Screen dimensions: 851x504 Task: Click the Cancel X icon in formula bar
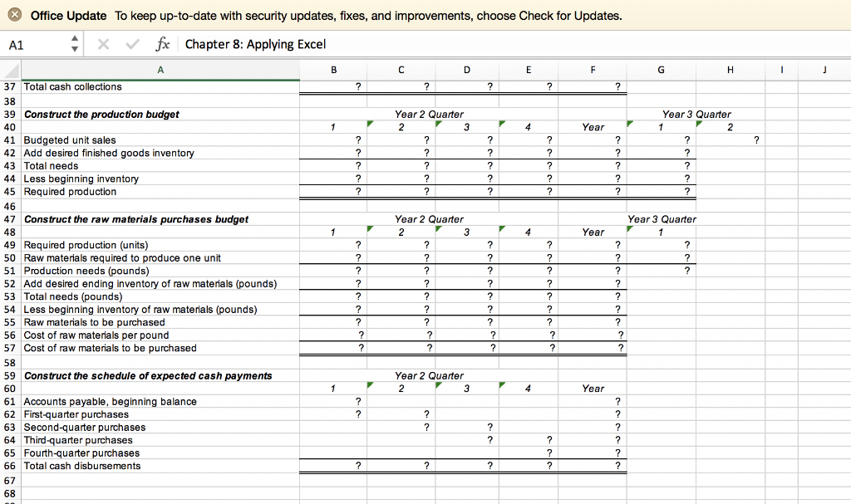click(103, 43)
